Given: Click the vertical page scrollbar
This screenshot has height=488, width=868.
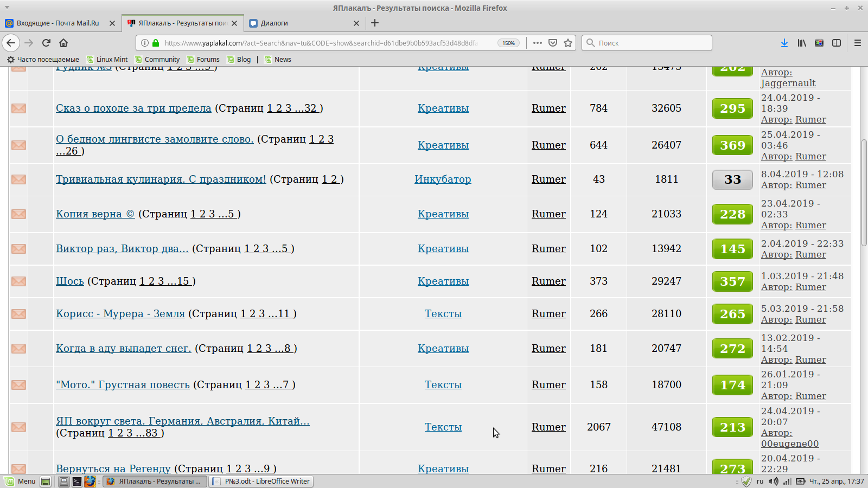Looking at the screenshot, I should click(864, 192).
